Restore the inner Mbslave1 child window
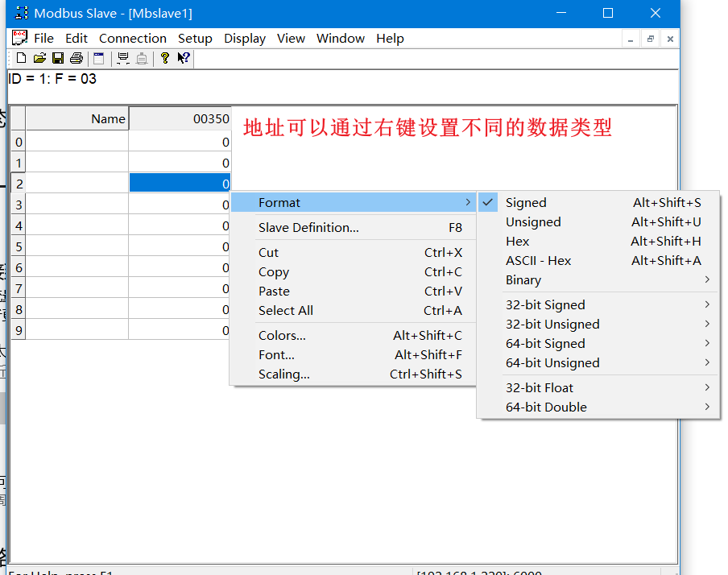This screenshot has height=575, width=728. pos(651,39)
